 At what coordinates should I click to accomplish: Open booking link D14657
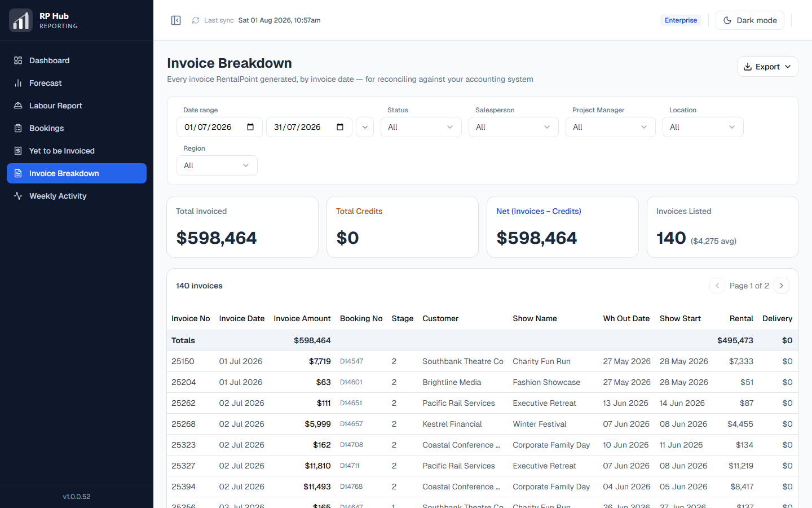[352, 424]
